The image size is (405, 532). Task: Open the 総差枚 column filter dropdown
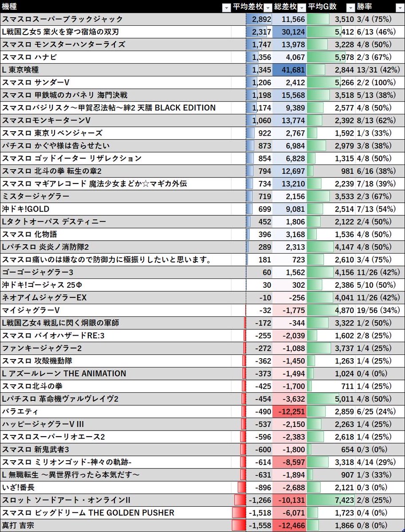pos(301,8)
